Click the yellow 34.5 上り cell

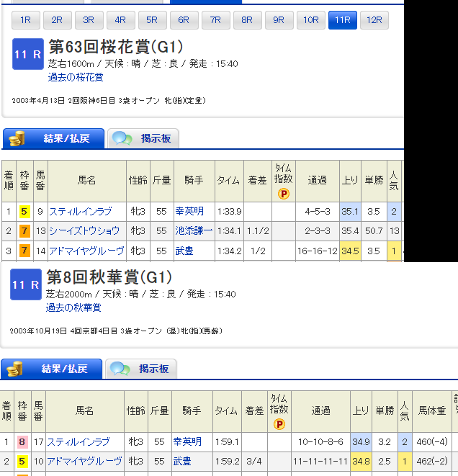(350, 251)
